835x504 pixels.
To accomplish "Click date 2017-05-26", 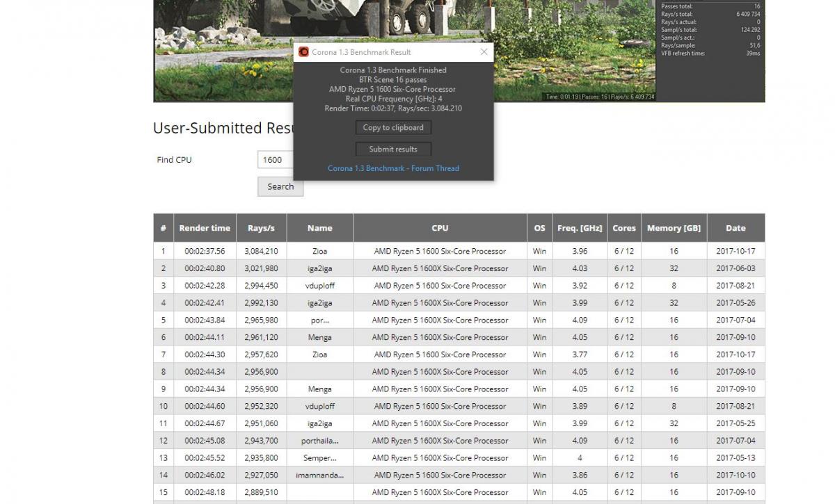I will point(735,303).
